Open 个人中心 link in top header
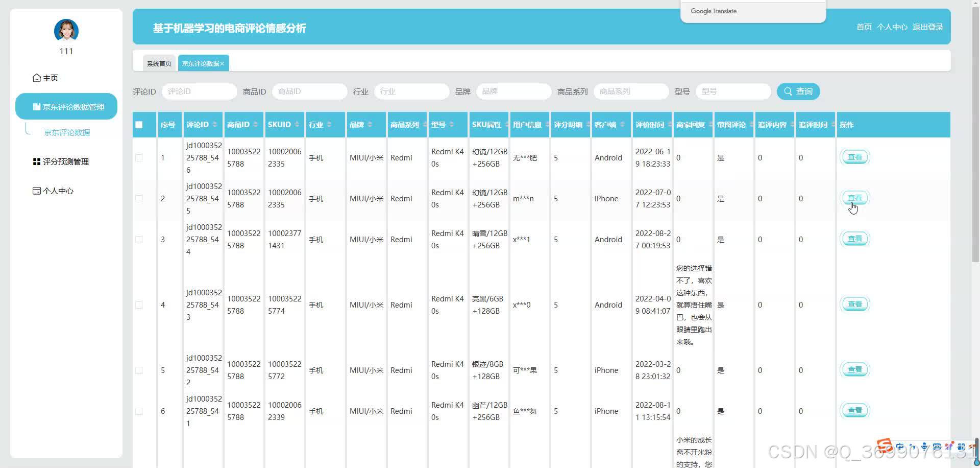The height and width of the screenshot is (468, 980). [x=892, y=27]
